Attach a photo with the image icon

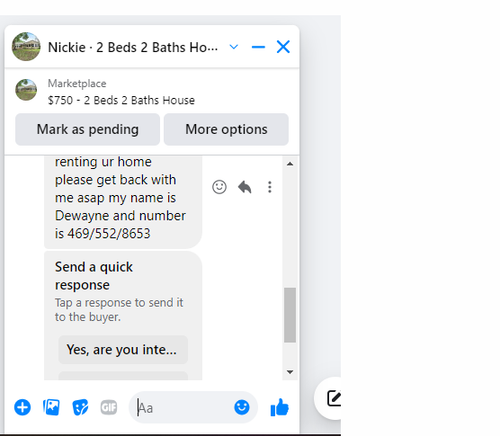(x=51, y=407)
